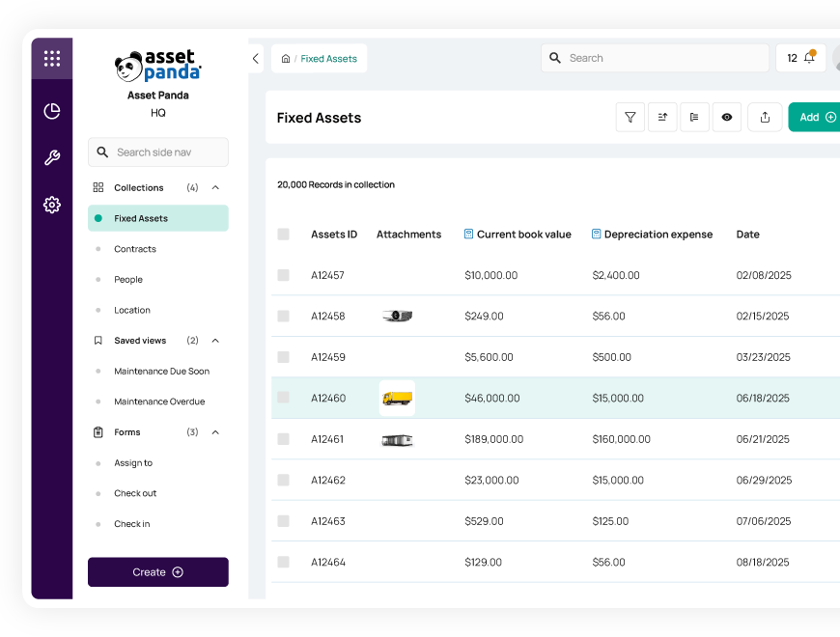This screenshot has height=637, width=840.
Task: Click the home icon in breadcrumb
Action: (286, 58)
